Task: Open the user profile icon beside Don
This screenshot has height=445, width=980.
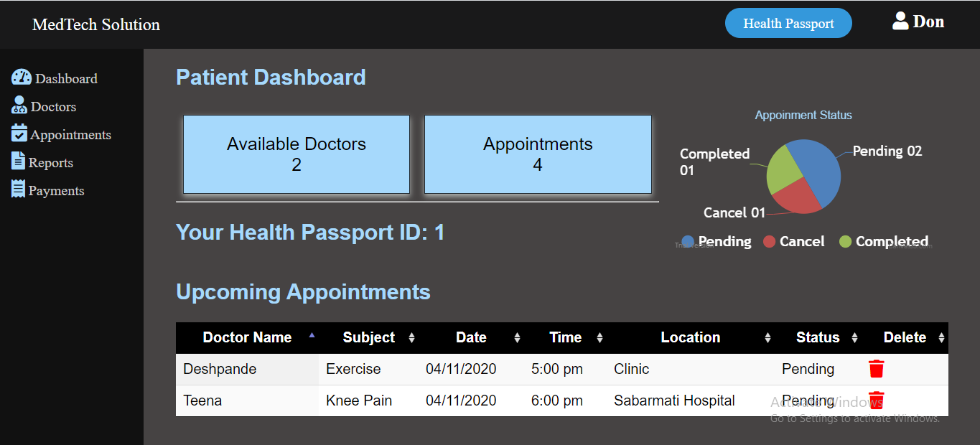Action: [x=900, y=22]
